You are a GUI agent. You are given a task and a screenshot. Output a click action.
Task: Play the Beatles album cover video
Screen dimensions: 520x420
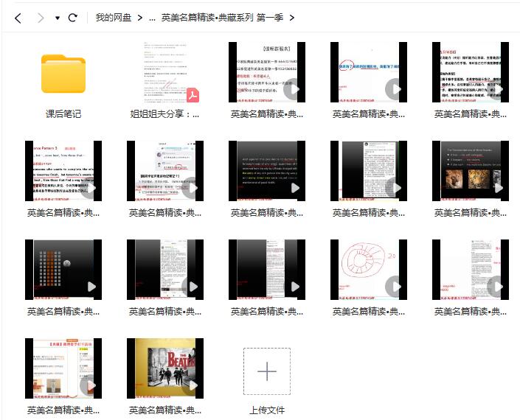point(165,368)
